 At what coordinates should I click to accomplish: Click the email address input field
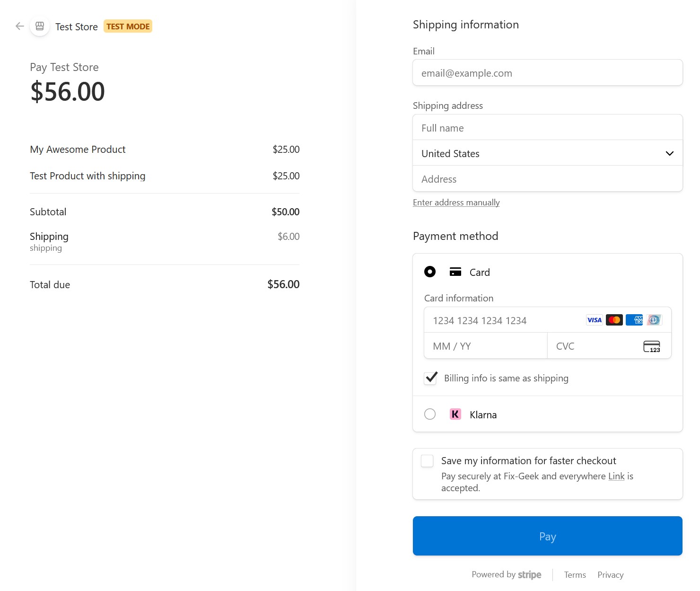coord(547,72)
